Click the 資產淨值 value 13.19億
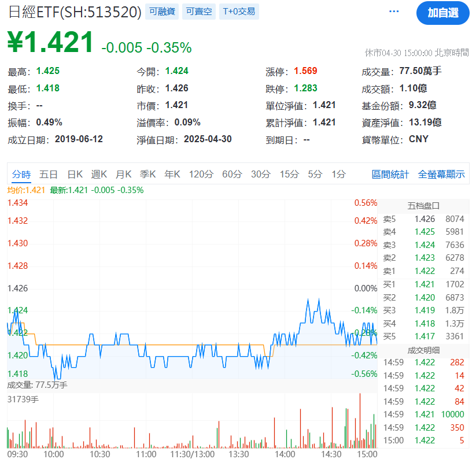476x463 pixels. point(425,123)
